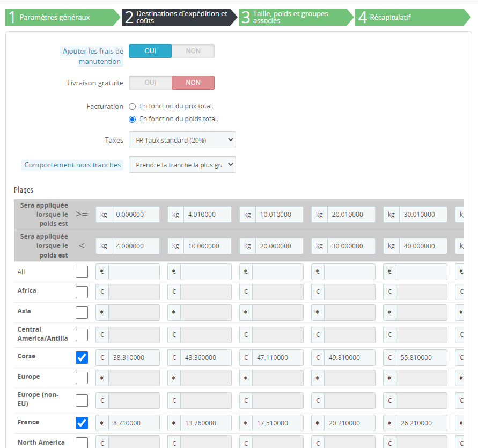Edit France price 13.760000
The height and width of the screenshot is (448, 478).
(206, 423)
